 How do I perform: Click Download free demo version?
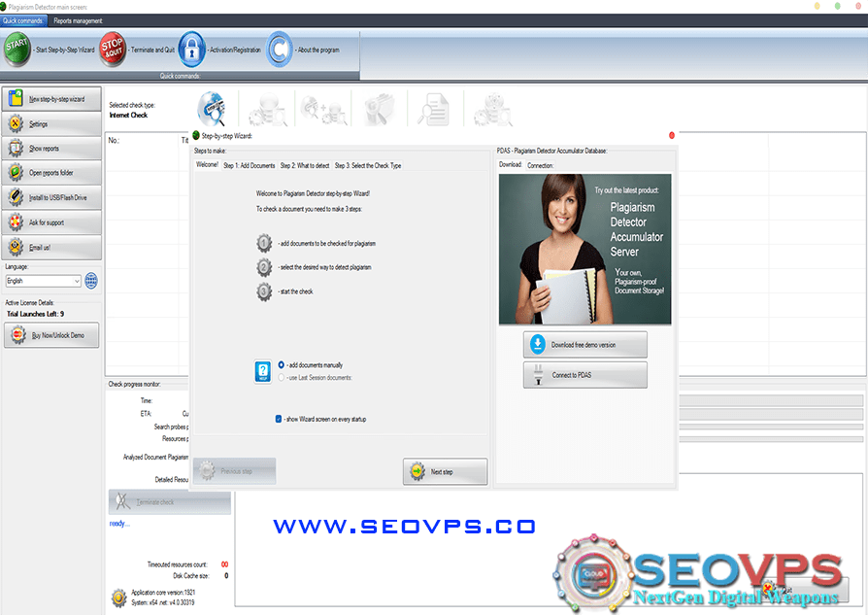coord(585,345)
